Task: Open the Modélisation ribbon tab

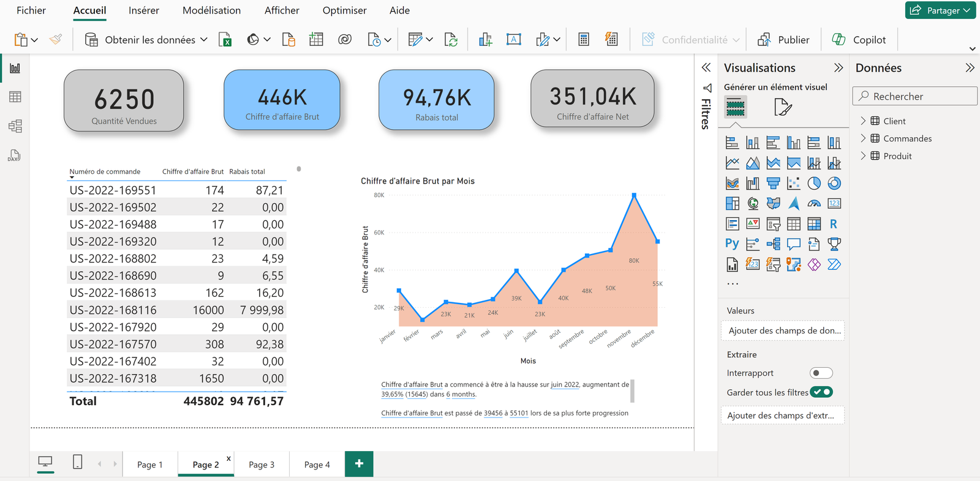Action: pos(211,10)
